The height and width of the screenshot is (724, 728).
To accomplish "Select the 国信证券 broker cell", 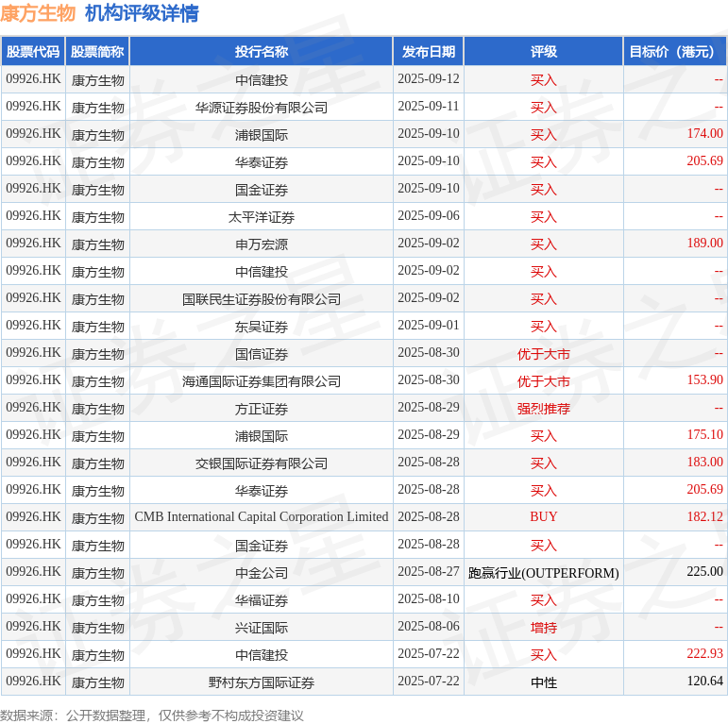I will (x=262, y=354).
